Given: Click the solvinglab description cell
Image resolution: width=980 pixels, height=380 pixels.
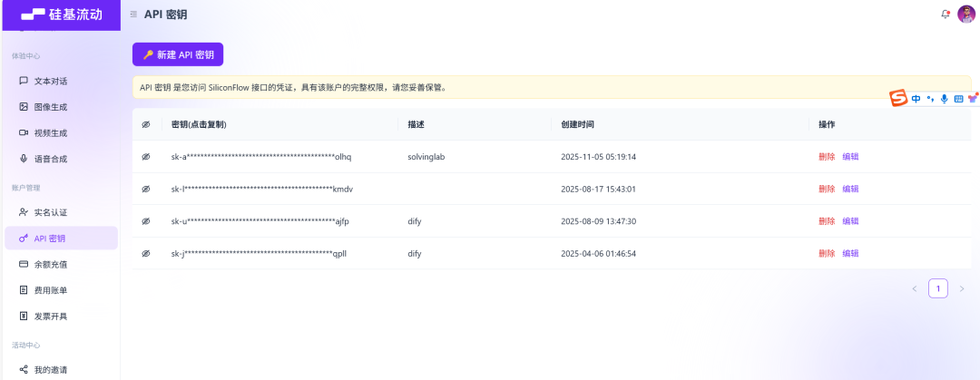Looking at the screenshot, I should [x=426, y=157].
